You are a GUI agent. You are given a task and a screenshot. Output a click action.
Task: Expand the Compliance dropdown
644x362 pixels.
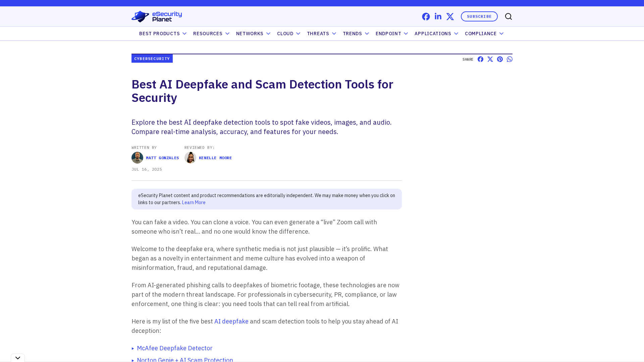click(484, 34)
